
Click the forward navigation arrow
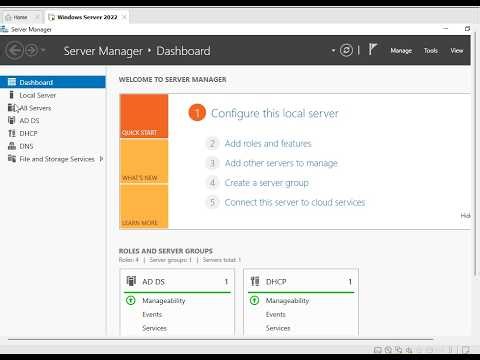click(x=32, y=51)
